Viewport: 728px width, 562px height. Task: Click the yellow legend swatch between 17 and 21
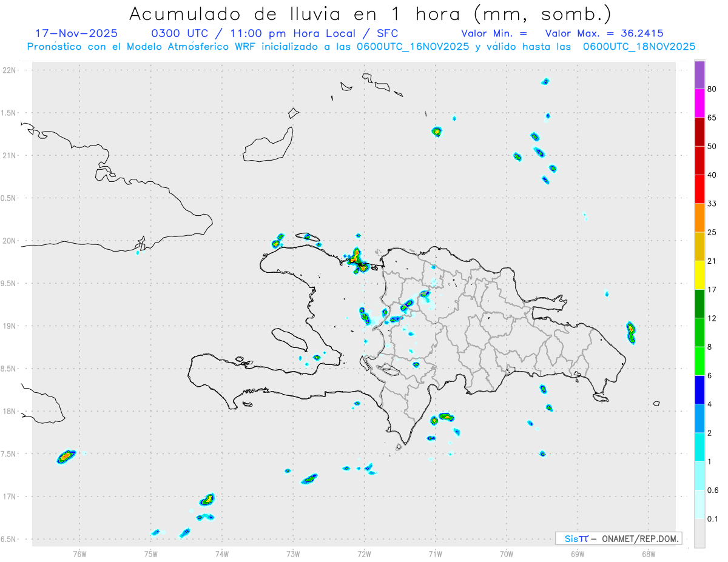699,275
